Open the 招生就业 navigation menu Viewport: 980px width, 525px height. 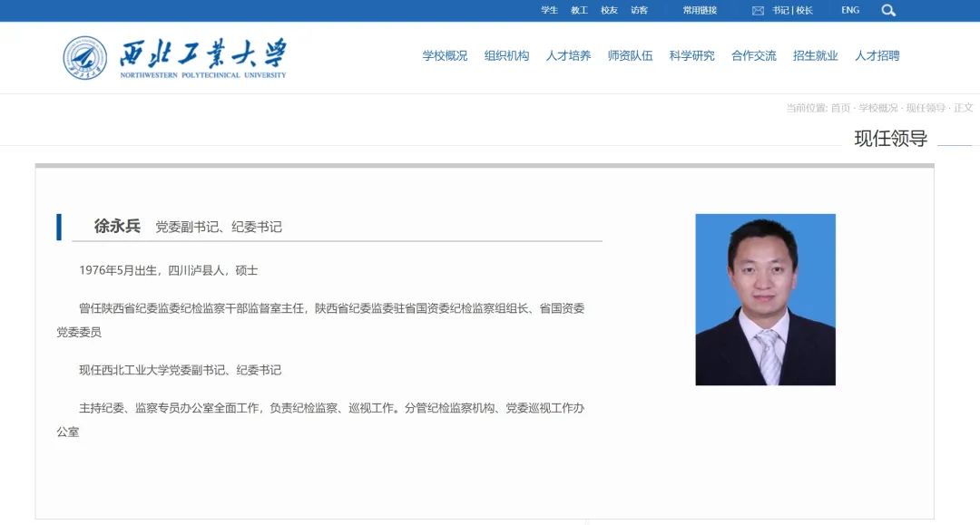815,55
